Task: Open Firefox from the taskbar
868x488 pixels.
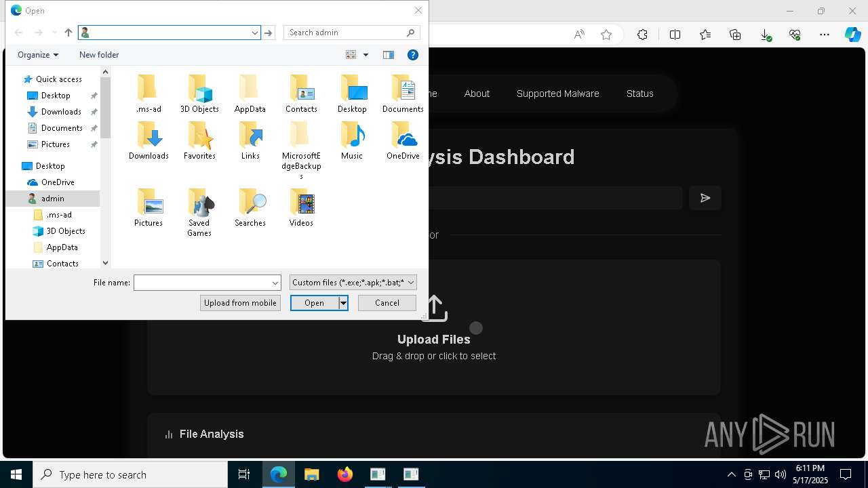Action: (x=344, y=474)
